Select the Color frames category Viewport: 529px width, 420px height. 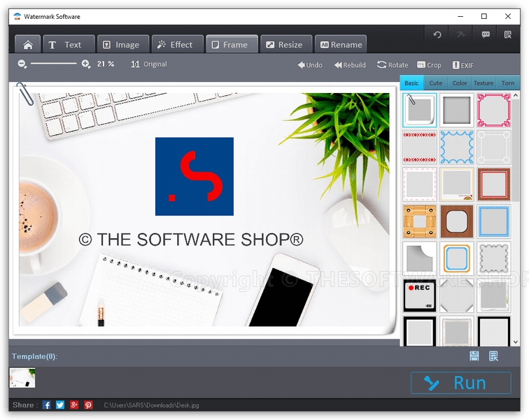pos(460,83)
